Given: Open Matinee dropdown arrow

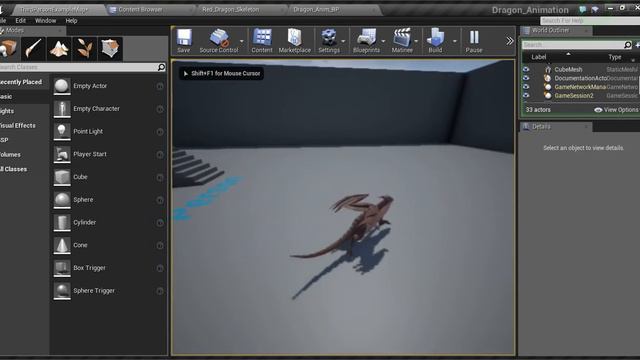Looking at the screenshot, I should [x=416, y=41].
